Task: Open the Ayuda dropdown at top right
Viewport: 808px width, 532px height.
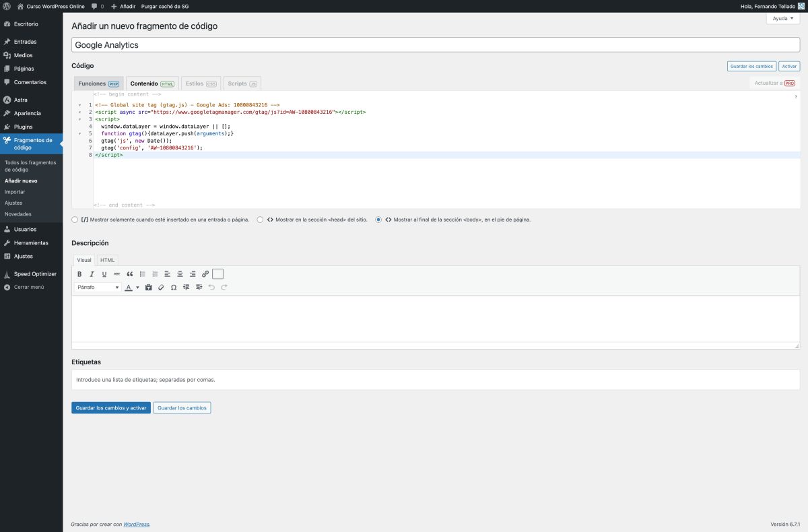Action: [782, 18]
